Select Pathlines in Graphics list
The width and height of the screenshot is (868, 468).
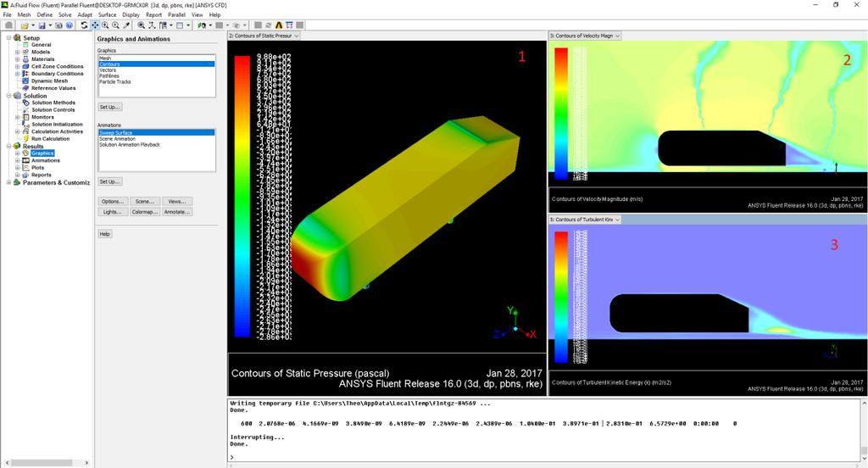[156, 75]
